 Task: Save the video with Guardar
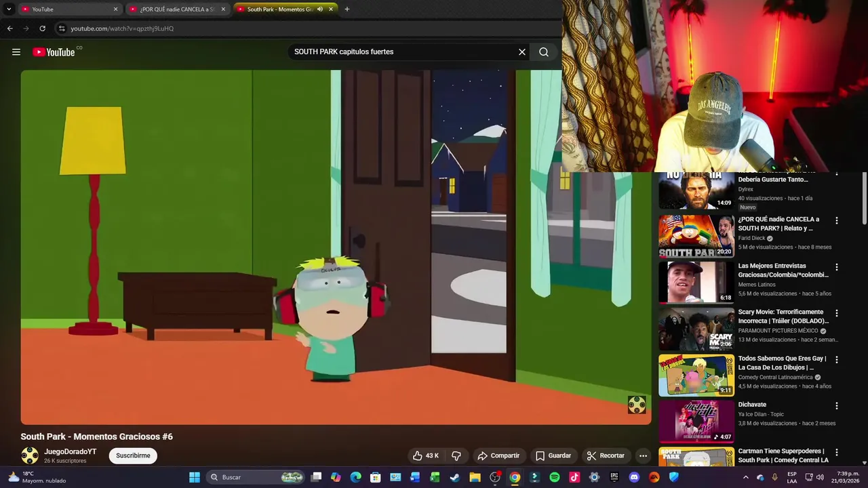[553, 455]
